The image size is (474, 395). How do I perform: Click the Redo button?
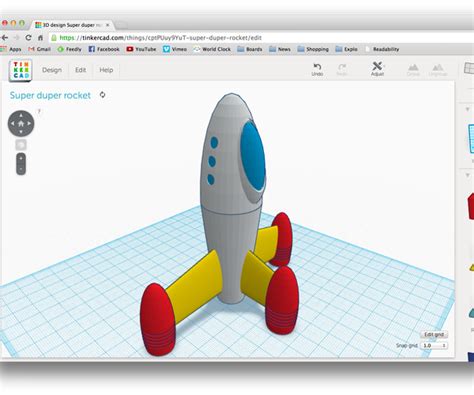click(x=342, y=69)
